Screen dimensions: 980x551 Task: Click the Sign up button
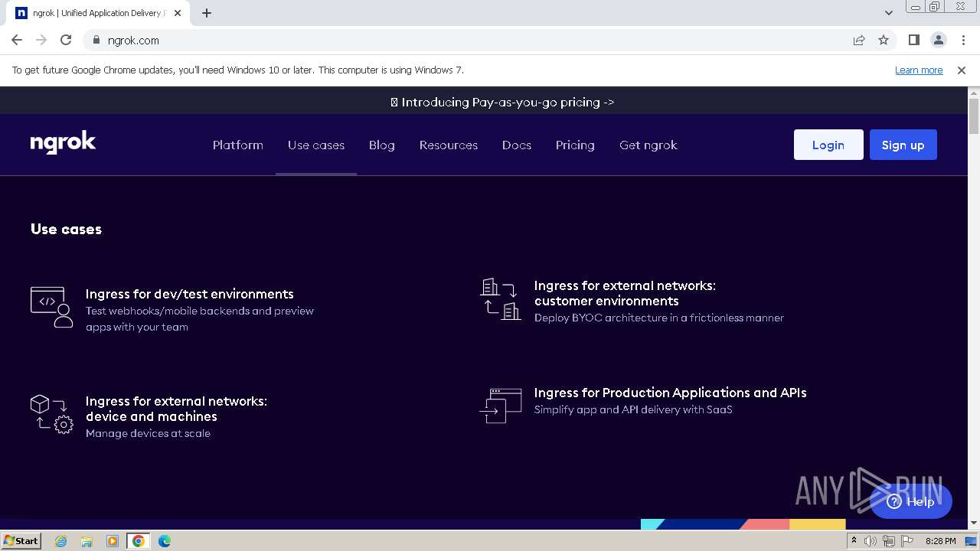pyautogui.click(x=903, y=145)
